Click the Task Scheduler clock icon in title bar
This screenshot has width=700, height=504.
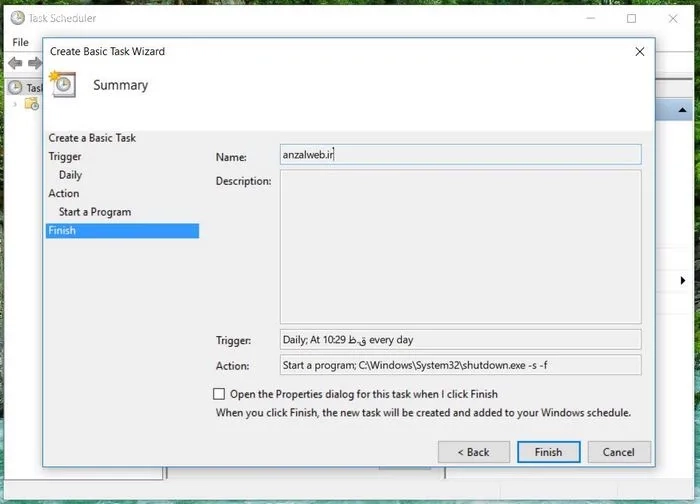pos(17,18)
